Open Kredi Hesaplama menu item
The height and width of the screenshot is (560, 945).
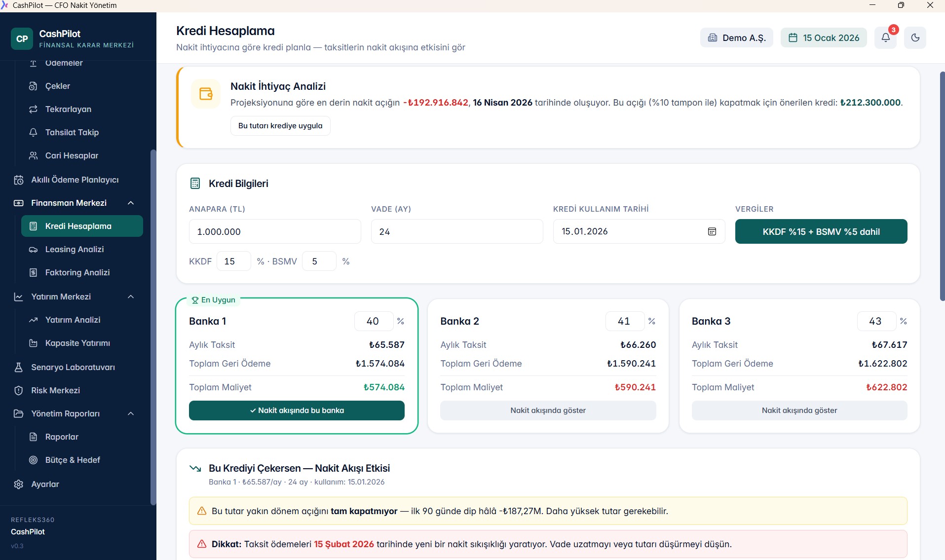[x=82, y=226]
